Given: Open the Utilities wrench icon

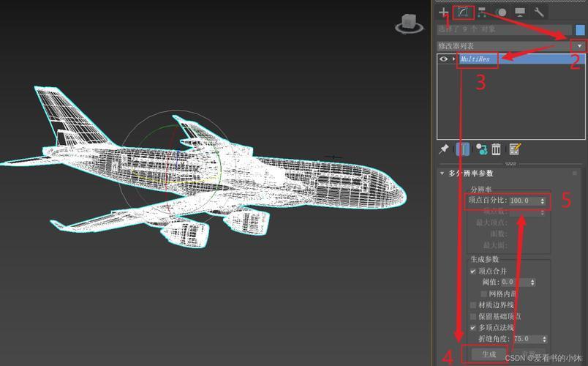Looking at the screenshot, I should pos(539,12).
